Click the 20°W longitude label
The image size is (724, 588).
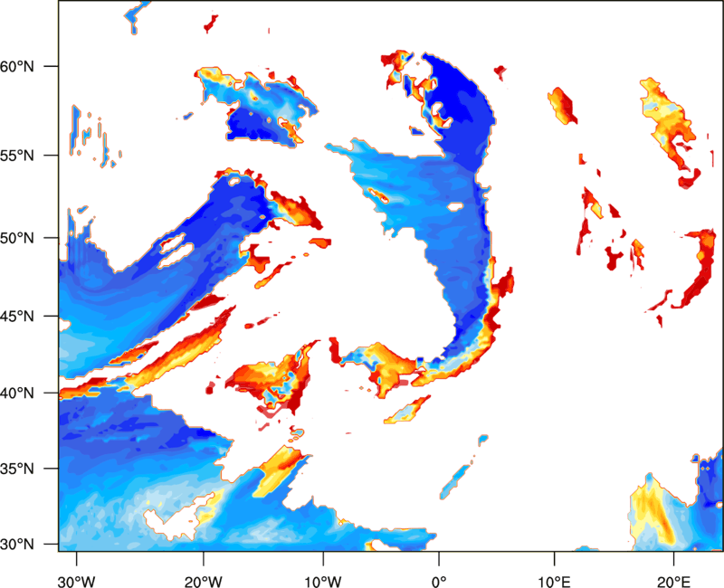(x=203, y=582)
